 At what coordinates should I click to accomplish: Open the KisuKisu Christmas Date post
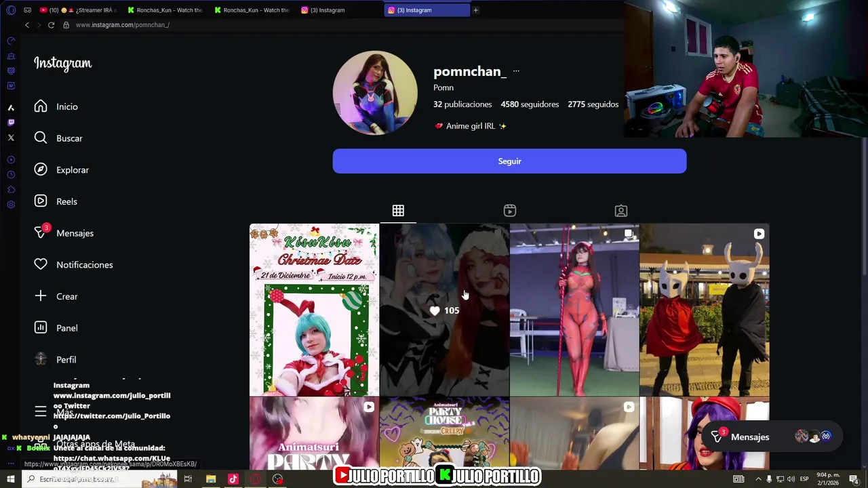[314, 310]
